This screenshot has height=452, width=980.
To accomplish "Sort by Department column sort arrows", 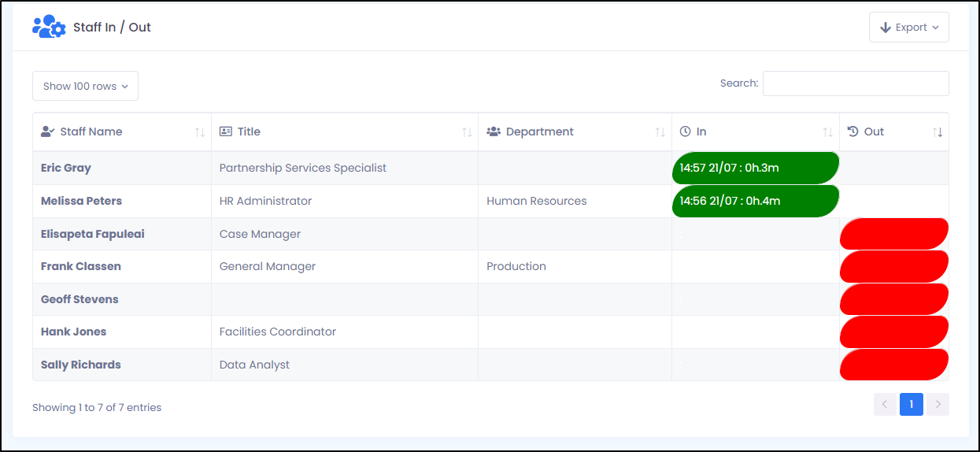I will [x=660, y=132].
